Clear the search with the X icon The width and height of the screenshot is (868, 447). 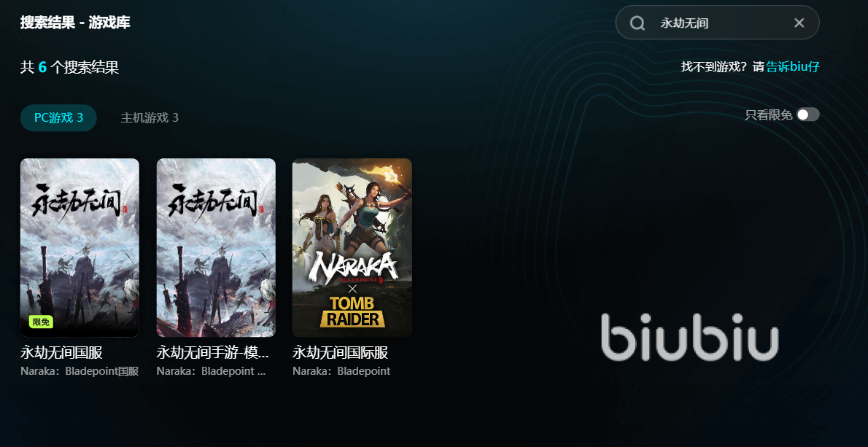[x=799, y=23]
